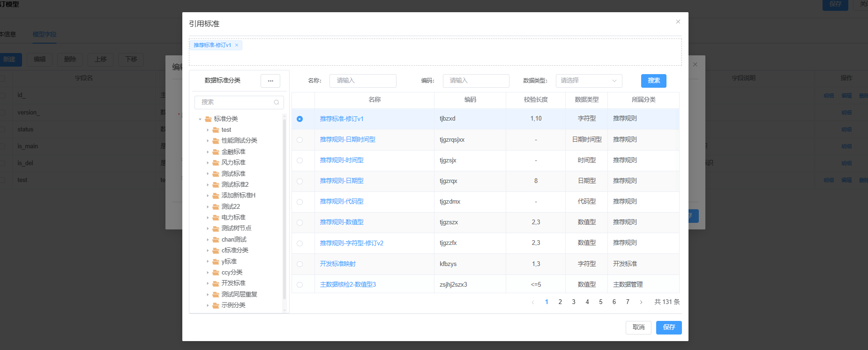Select the 示例分类 tree item
868x350 pixels.
(233, 305)
